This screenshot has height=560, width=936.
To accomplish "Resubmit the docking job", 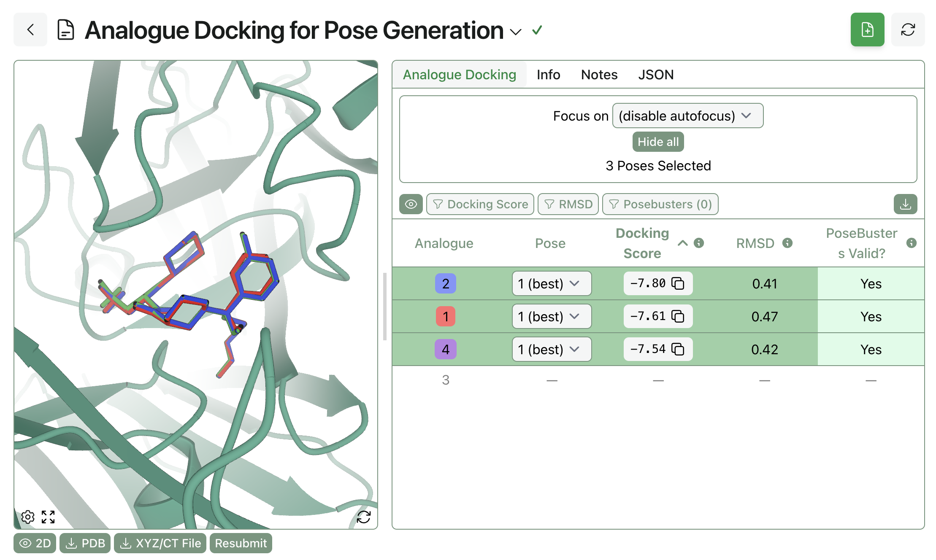I will click(241, 543).
